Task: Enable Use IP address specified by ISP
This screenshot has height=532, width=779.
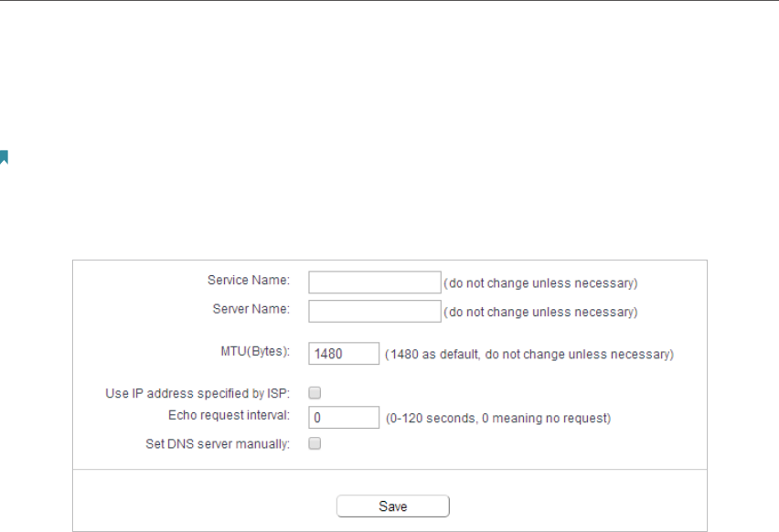Action: [315, 393]
